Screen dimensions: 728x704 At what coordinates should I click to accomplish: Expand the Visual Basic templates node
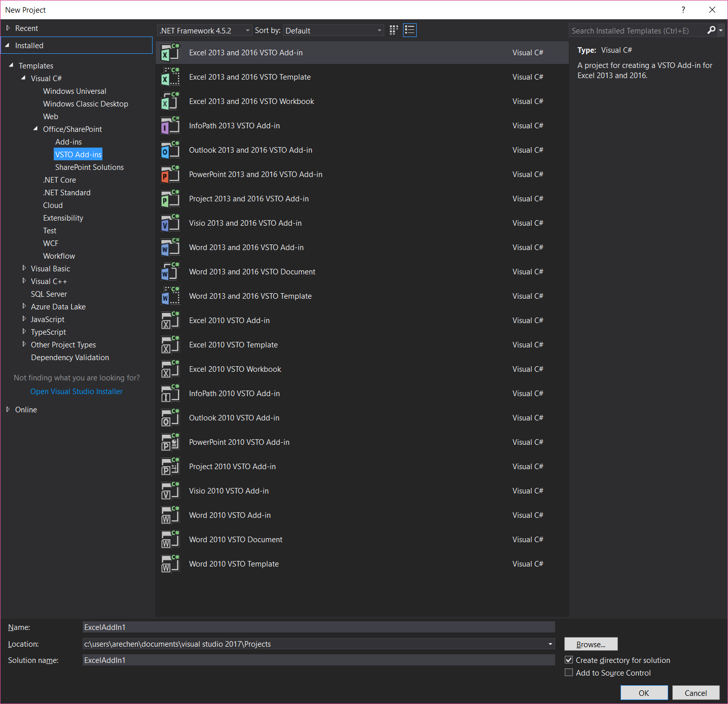pos(24,268)
